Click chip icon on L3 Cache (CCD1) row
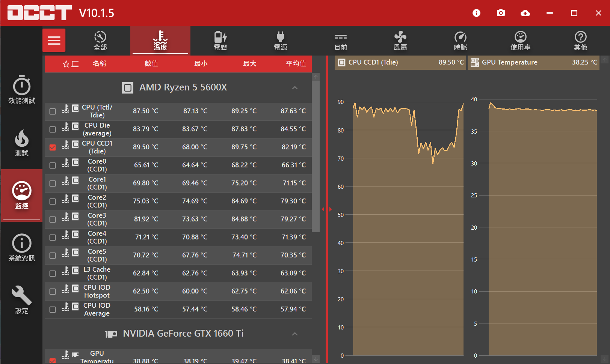 (x=75, y=270)
